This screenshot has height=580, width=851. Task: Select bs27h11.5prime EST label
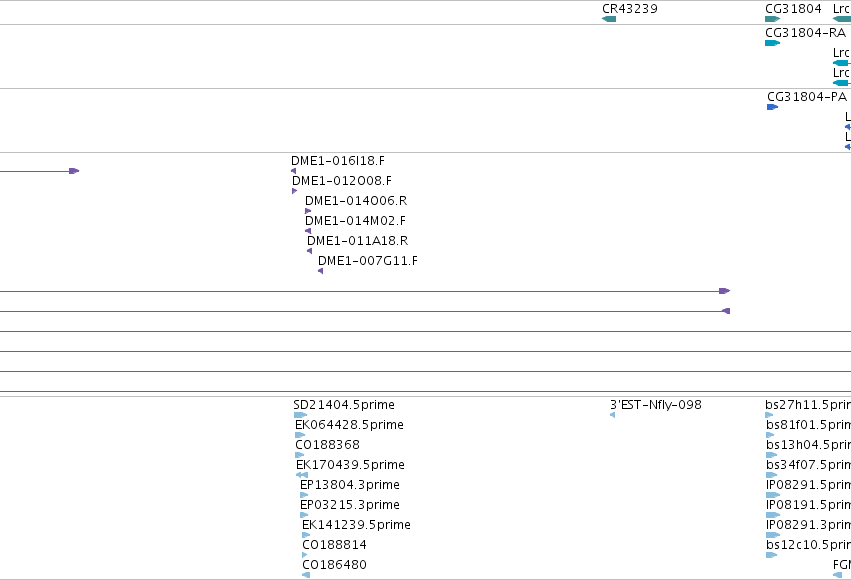[808, 405]
